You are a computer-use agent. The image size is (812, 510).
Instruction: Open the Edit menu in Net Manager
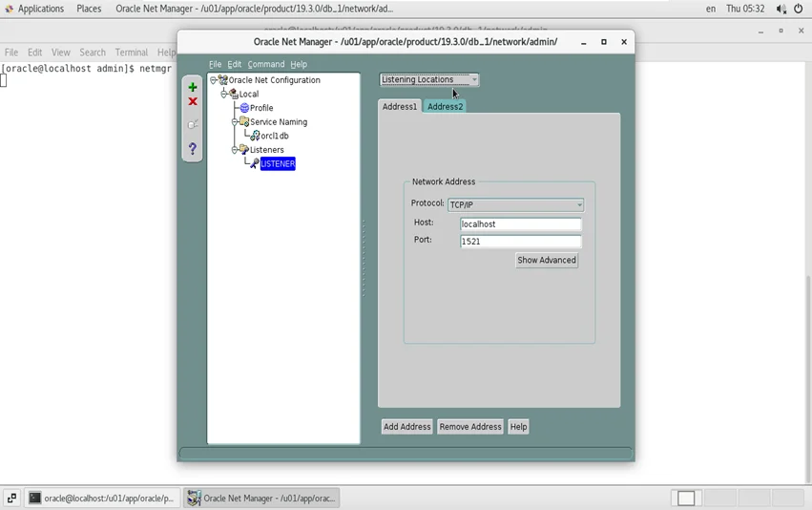pos(234,64)
